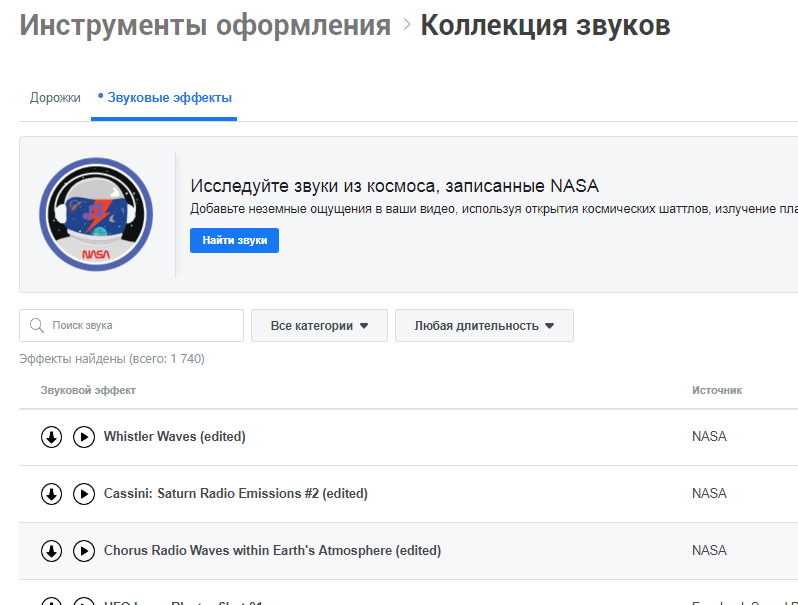This screenshot has height=605, width=798.
Task: Download Chorus Radio Waves within Earth's Atmosphere
Action: point(51,551)
